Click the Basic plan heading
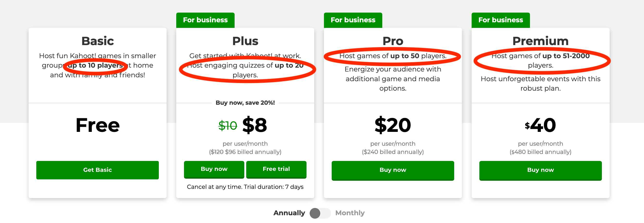This screenshot has width=644, height=223. coord(98,41)
